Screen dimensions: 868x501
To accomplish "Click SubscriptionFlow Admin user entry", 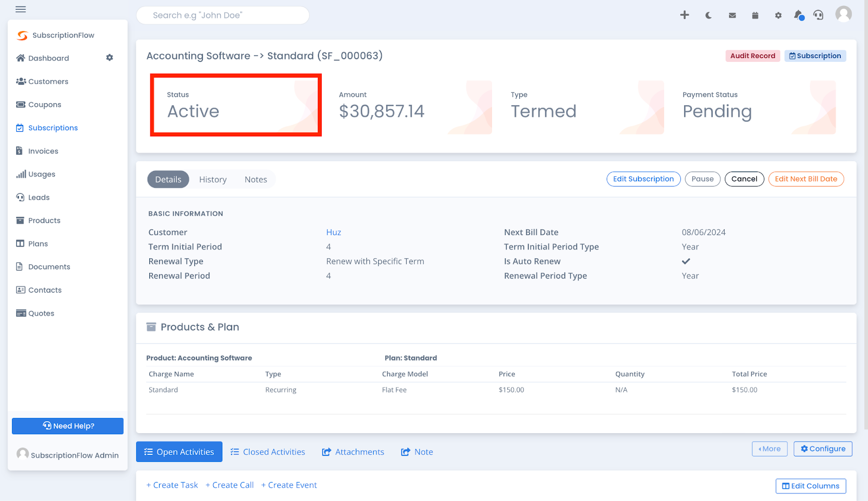I will point(68,455).
